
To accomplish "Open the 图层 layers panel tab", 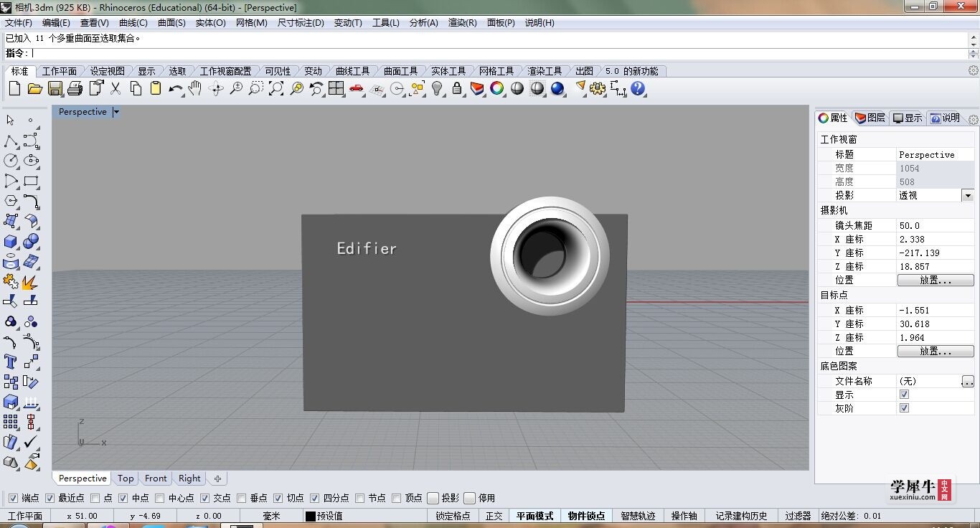I will tap(870, 118).
